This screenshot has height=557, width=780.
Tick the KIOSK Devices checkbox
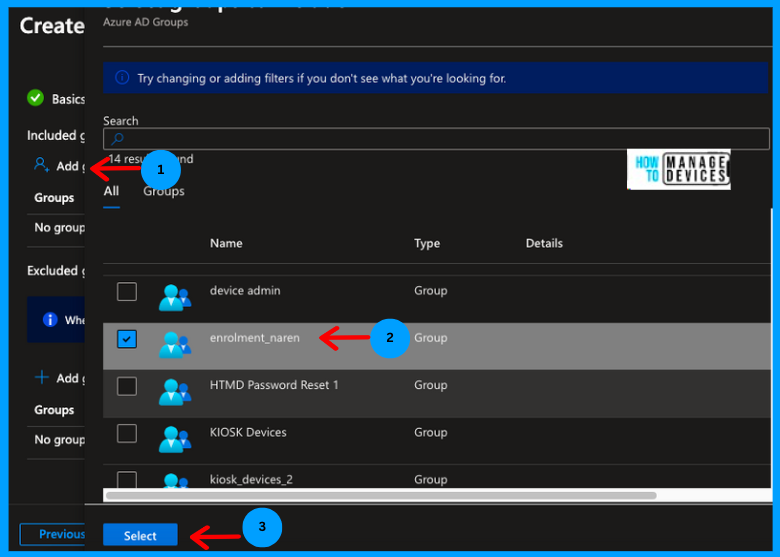[127, 433]
